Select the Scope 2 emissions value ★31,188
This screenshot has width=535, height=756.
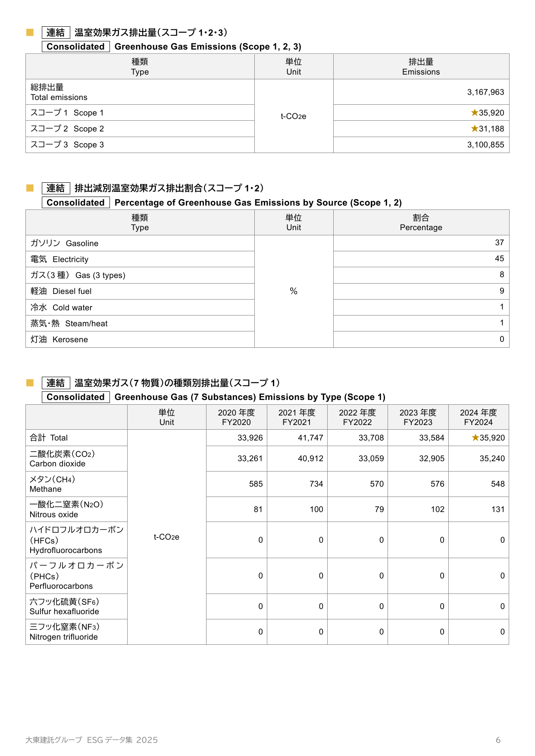coord(488,129)
